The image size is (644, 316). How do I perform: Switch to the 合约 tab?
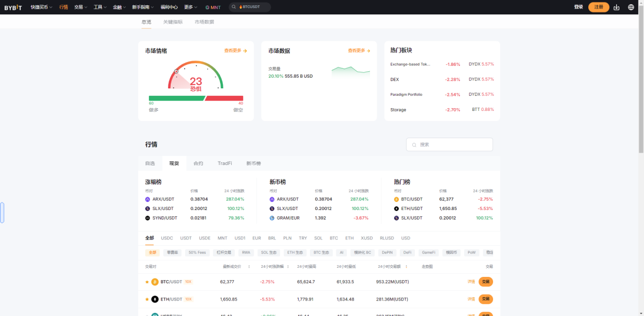(198, 163)
